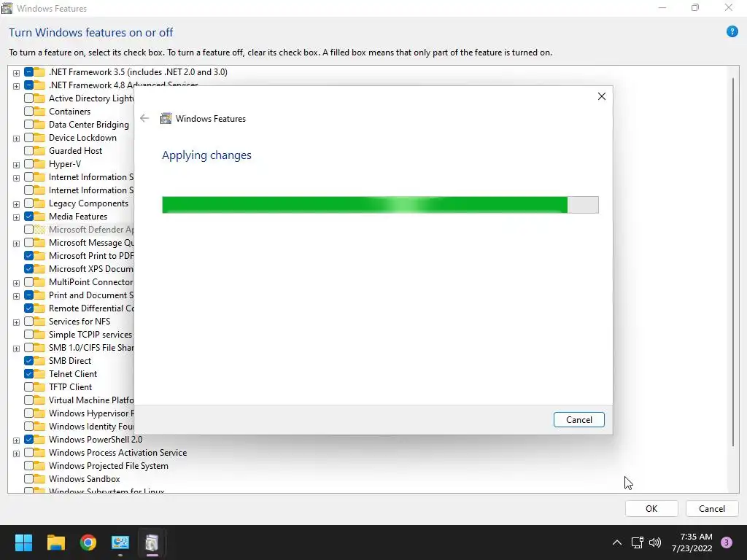
Task: Click the folder icon beside Windows Sandbox
Action: (39, 479)
